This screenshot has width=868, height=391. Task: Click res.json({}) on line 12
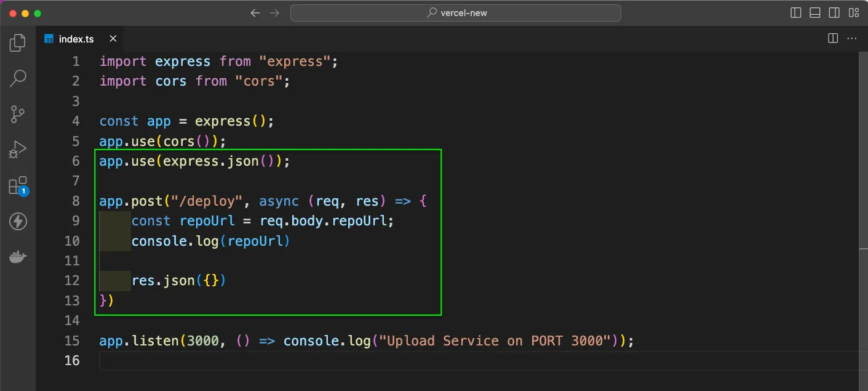tap(179, 281)
